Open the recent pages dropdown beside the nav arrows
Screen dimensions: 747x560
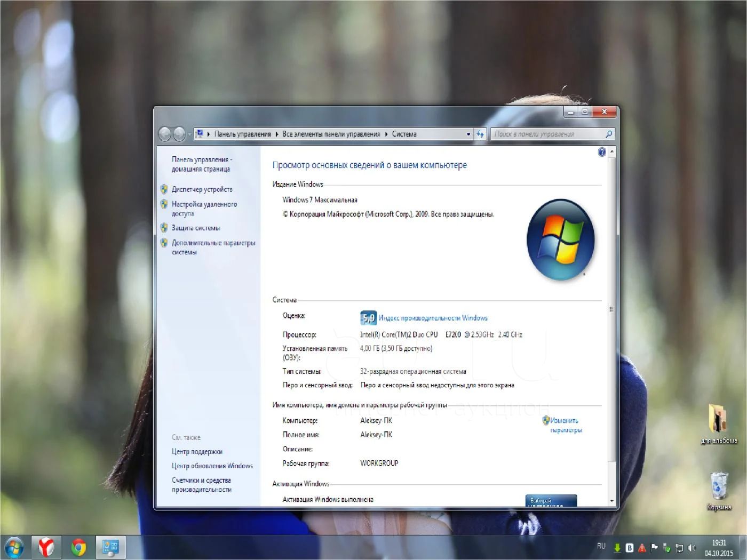click(189, 134)
